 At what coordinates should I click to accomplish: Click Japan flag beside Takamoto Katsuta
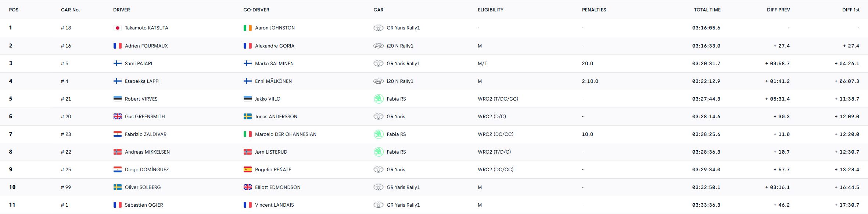pos(117,28)
